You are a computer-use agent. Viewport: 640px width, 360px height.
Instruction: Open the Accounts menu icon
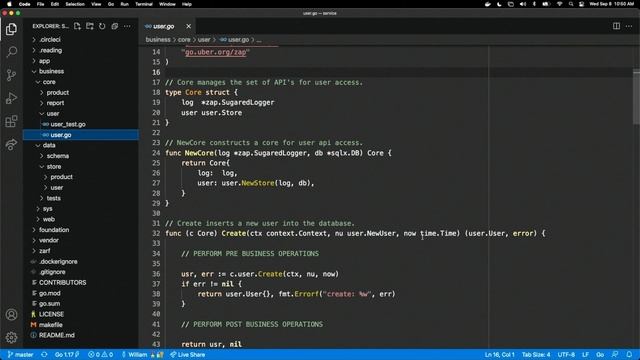[11, 315]
